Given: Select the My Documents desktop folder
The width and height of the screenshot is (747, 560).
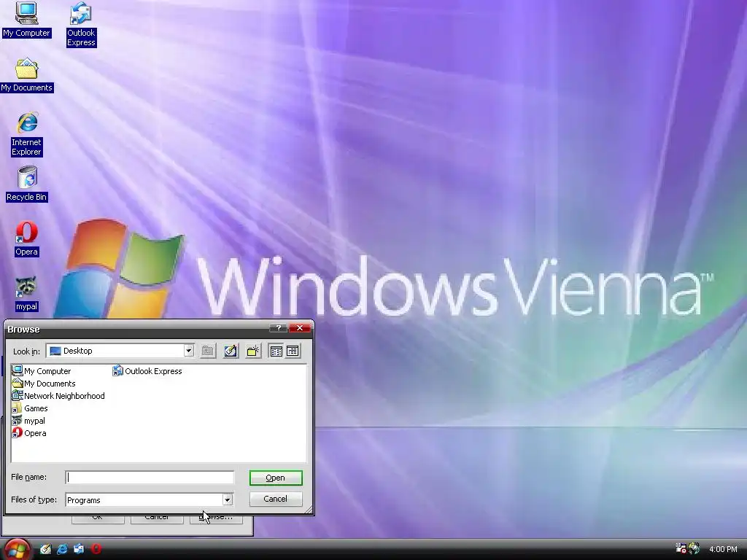Looking at the screenshot, I should point(27,75).
